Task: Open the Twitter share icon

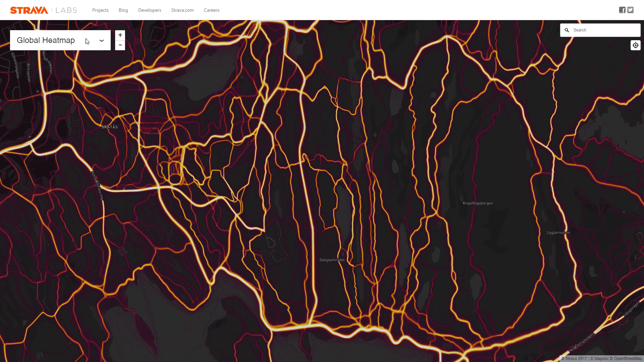Action: (x=630, y=10)
